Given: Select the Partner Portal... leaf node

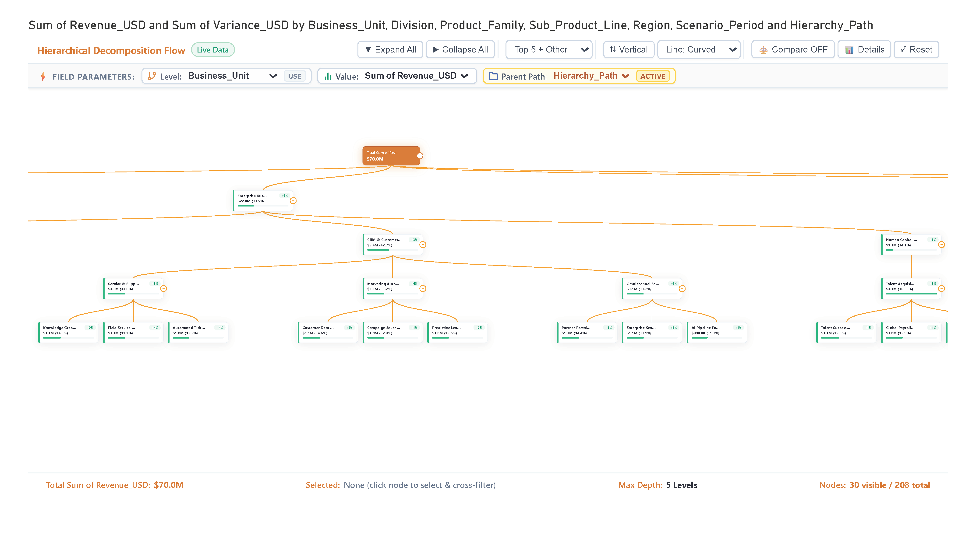Looking at the screenshot, I should pyautogui.click(x=587, y=332).
